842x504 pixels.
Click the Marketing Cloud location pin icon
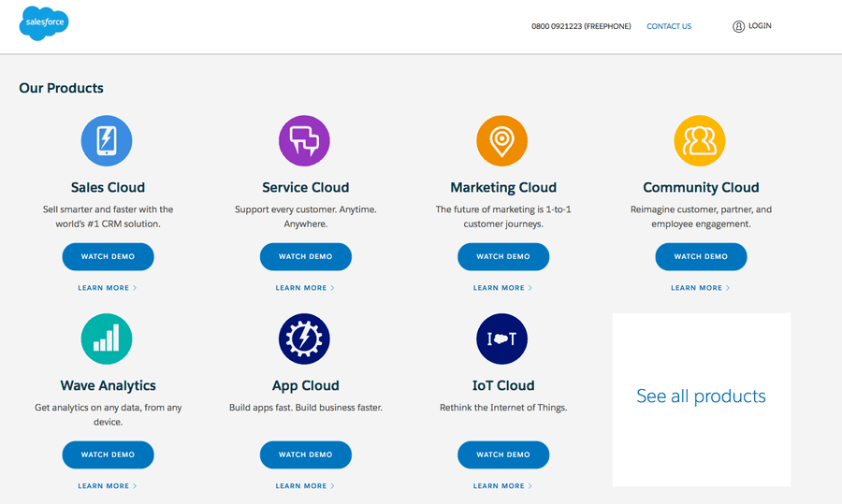click(502, 140)
